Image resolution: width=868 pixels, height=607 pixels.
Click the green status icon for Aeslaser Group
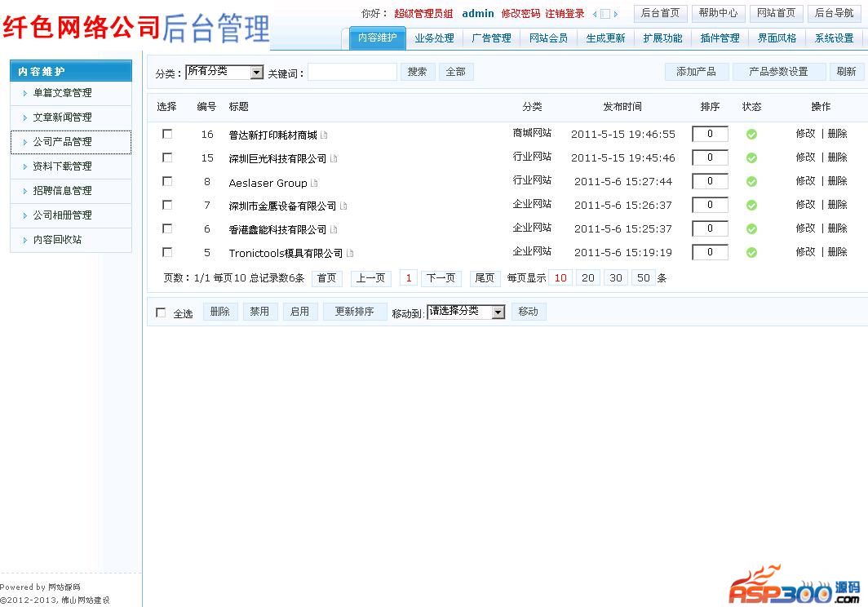click(x=751, y=182)
